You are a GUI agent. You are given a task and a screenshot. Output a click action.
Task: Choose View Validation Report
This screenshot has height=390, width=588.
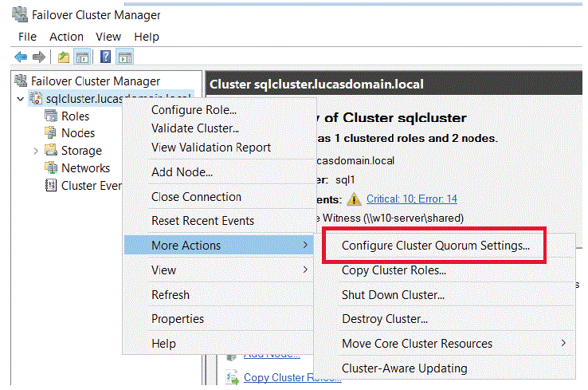tap(211, 148)
